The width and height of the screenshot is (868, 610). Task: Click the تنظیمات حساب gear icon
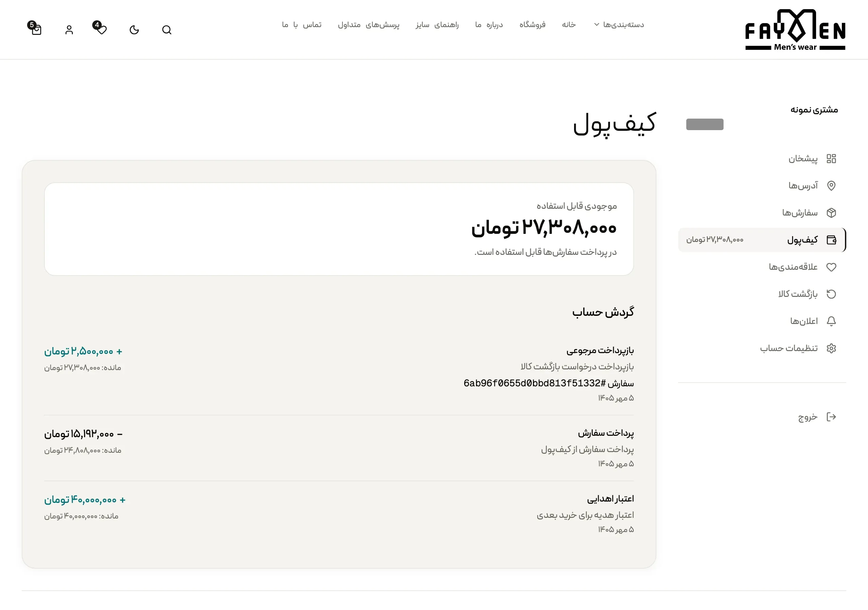831,348
